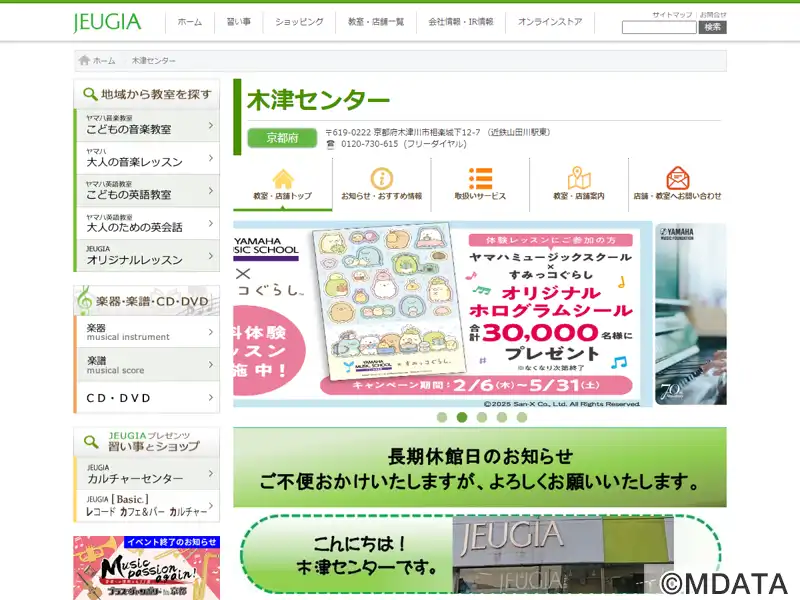Screen dimensions: 800x600
Task: Click the こんにちは！木津センターです greeting image
Action: click(x=480, y=554)
